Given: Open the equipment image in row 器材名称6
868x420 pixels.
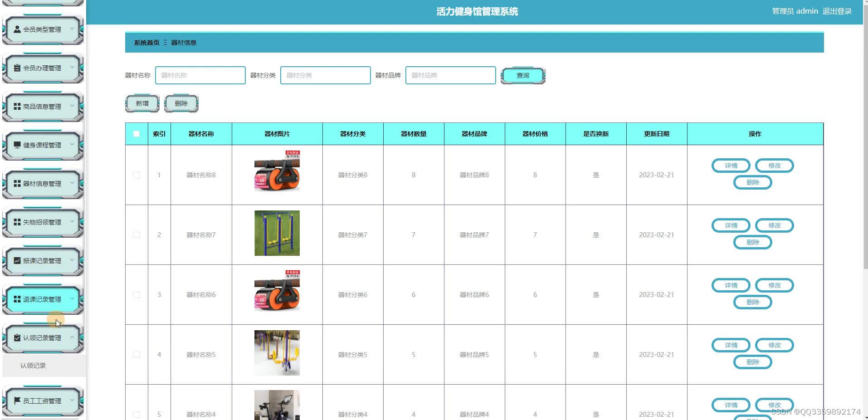Looking at the screenshot, I should point(277,291).
